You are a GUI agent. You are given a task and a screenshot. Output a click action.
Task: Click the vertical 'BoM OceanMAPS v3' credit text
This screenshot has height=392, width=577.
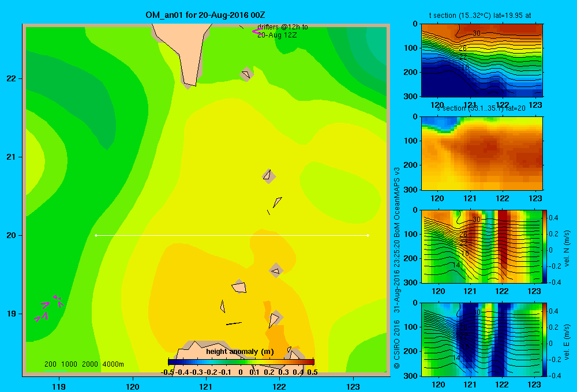397,198
